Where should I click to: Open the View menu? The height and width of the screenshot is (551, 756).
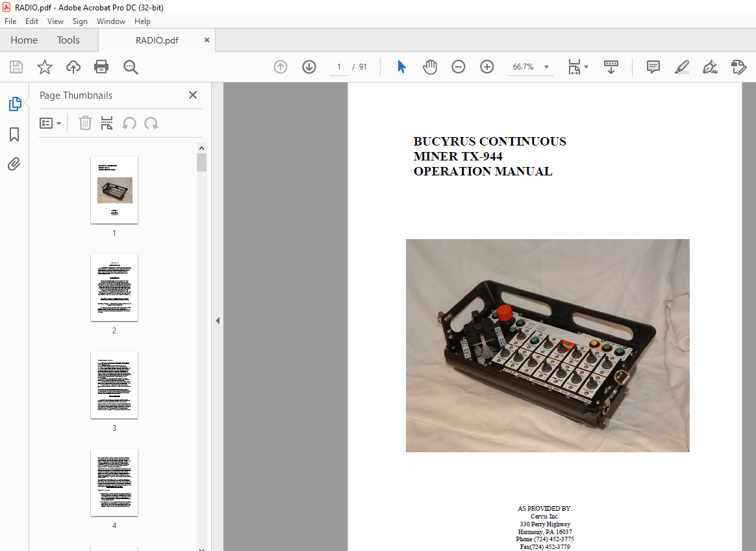click(55, 21)
